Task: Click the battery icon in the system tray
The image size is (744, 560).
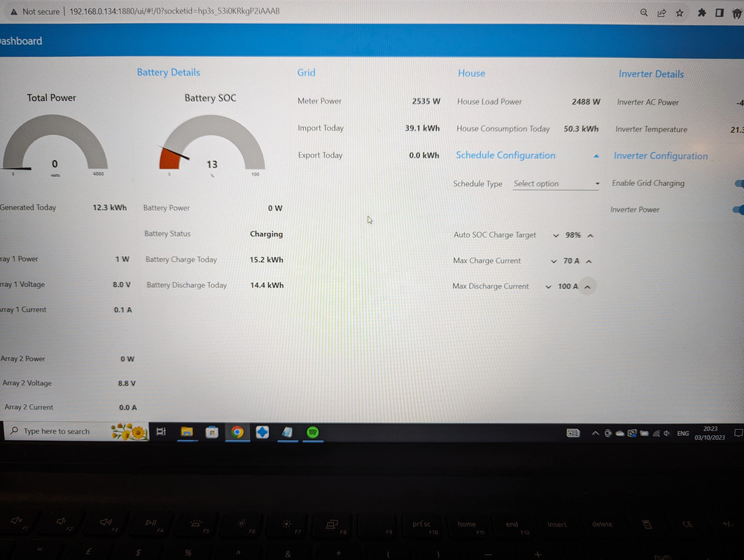Action: click(644, 433)
